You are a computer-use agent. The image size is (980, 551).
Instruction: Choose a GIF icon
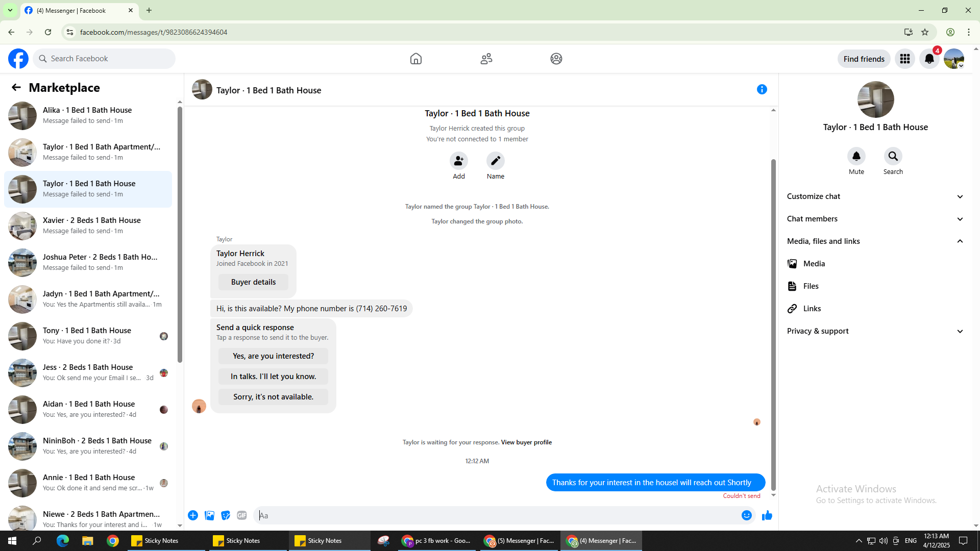coord(242,515)
